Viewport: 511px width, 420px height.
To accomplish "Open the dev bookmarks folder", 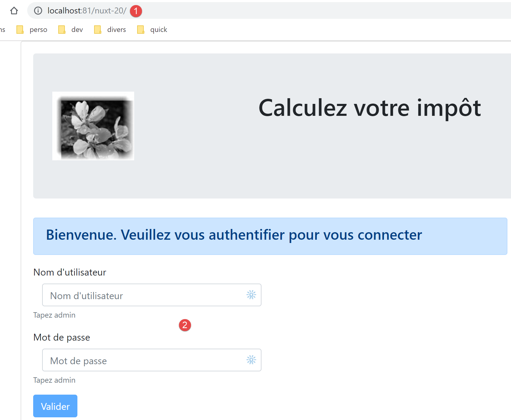I will pos(71,30).
